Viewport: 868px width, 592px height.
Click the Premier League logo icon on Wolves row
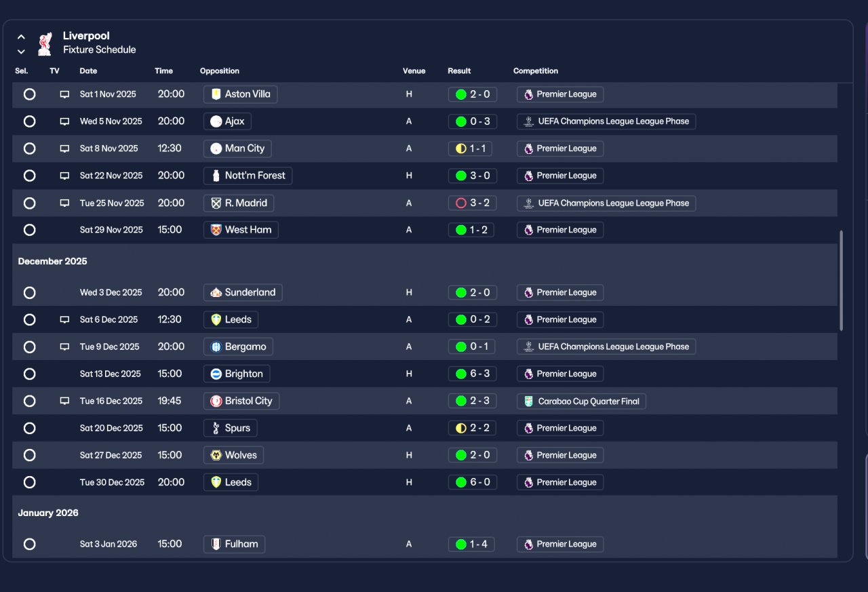click(528, 455)
